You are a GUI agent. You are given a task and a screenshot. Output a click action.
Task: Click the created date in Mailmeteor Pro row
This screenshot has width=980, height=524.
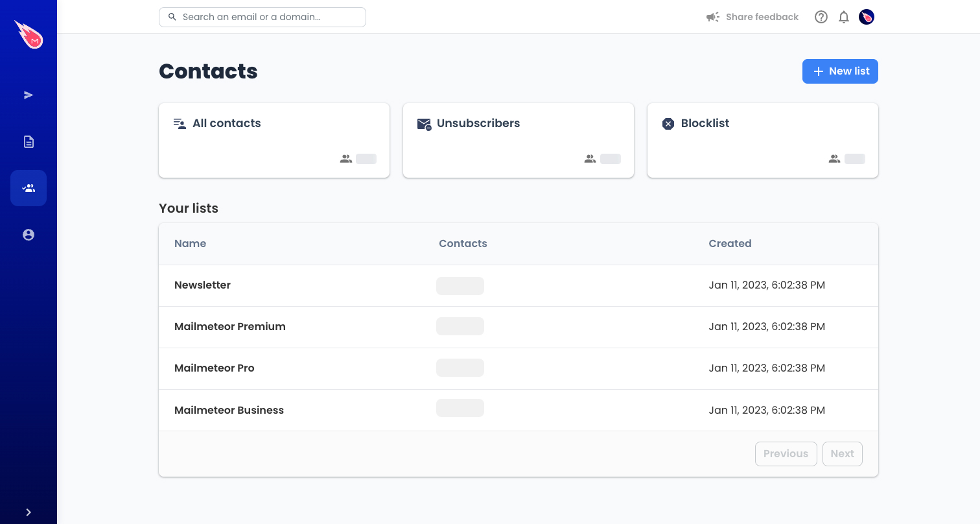[x=767, y=368]
